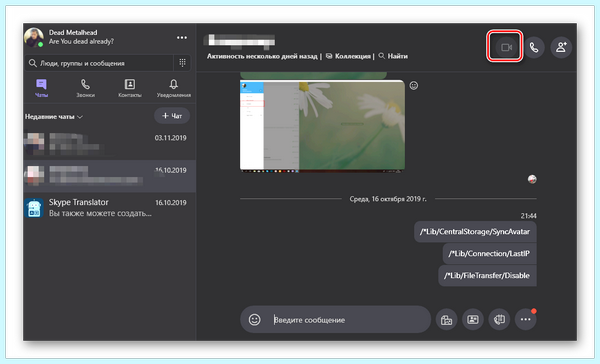The width and height of the screenshot is (600, 364).
Task: React to the shared screenshot with smiley
Action: [x=414, y=85]
